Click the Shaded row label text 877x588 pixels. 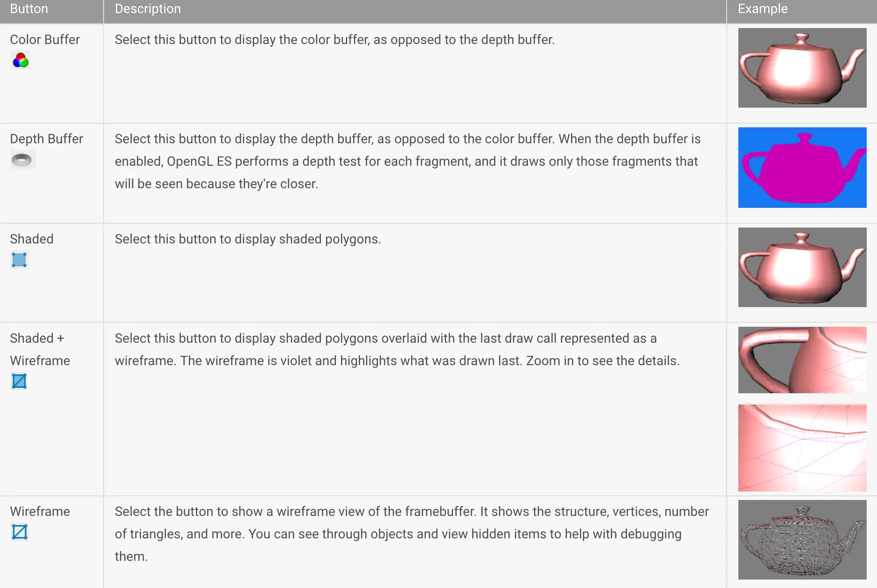tap(32, 239)
